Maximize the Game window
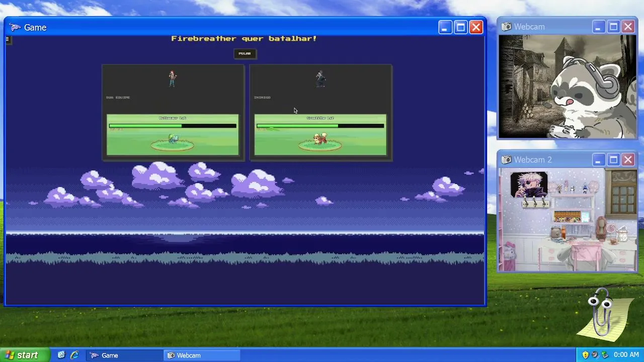This screenshot has width=644, height=362. 460,27
